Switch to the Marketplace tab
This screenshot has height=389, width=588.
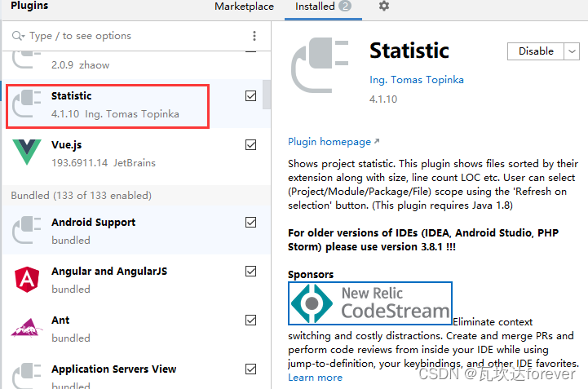pos(244,7)
